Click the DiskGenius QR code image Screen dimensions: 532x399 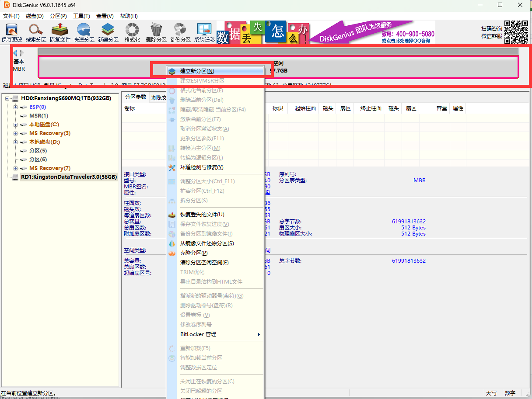[x=516, y=32]
